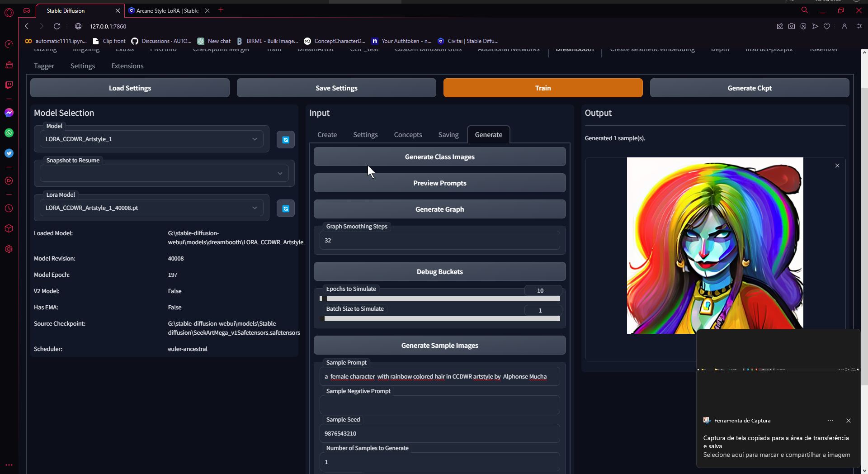Click Generate Sample Images button
The width and height of the screenshot is (868, 474).
click(439, 346)
